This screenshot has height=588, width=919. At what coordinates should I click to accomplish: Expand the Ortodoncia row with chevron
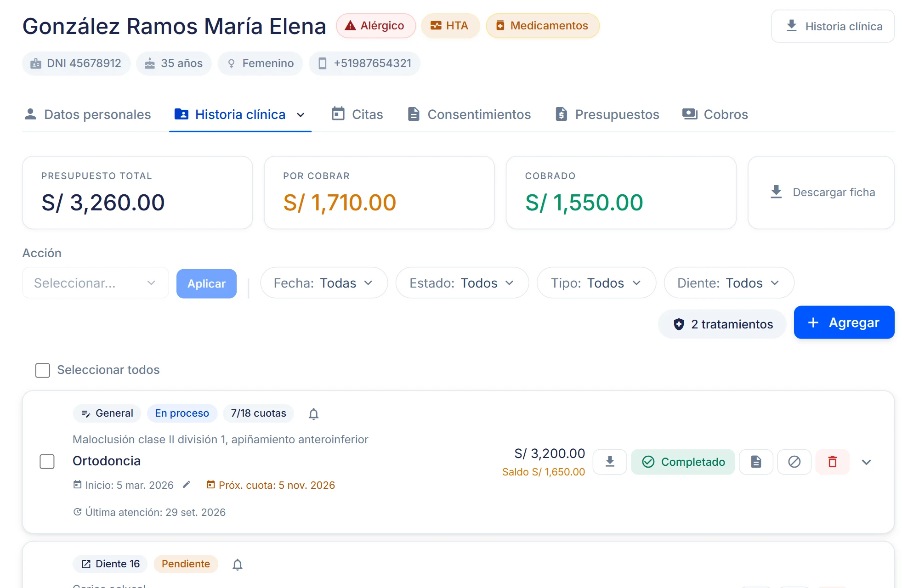tap(867, 462)
